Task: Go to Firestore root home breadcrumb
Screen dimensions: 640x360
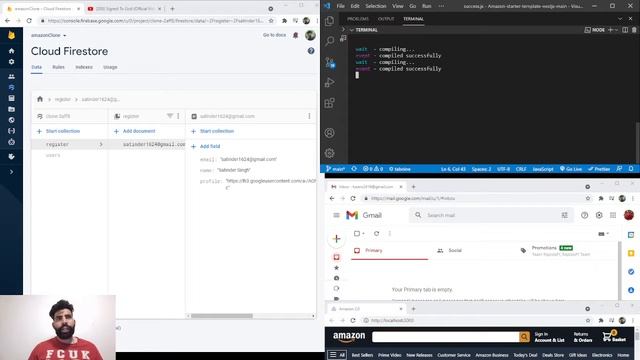Action: (x=40, y=99)
